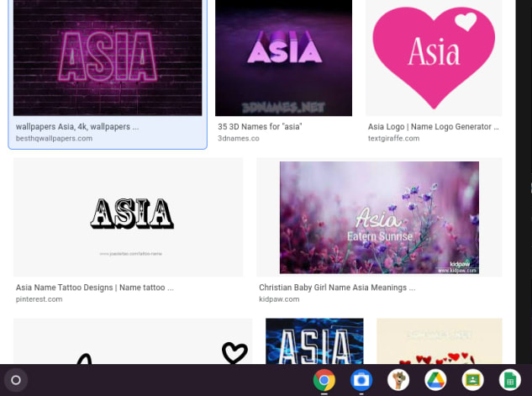Open the Camera app on the shelf

(x=361, y=380)
